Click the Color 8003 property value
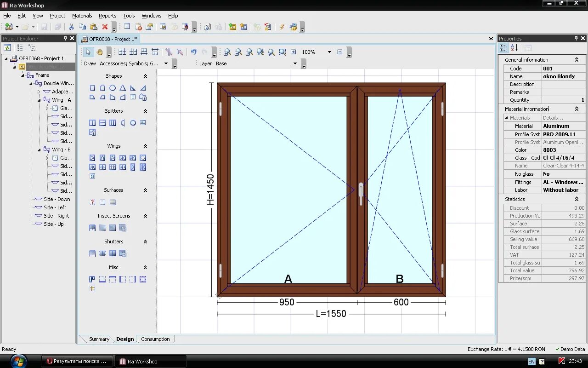Screen dimensions: 588x368 point(564,150)
